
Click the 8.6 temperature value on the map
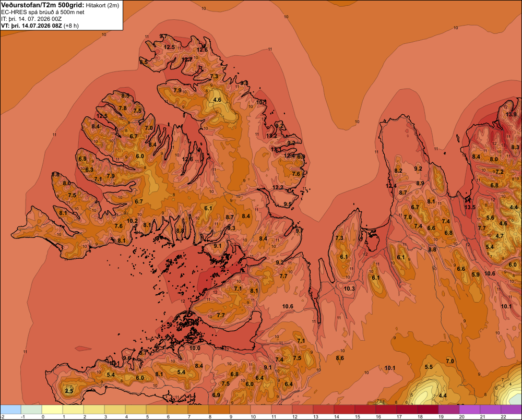(x=340, y=358)
